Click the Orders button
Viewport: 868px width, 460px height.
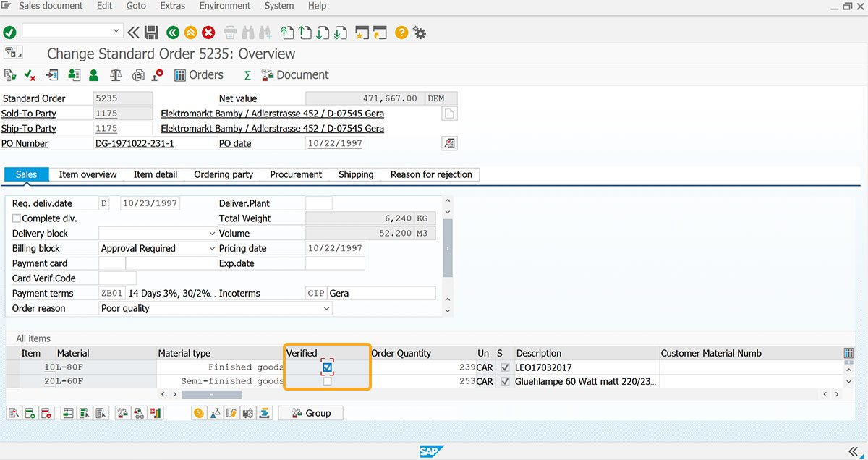198,74
